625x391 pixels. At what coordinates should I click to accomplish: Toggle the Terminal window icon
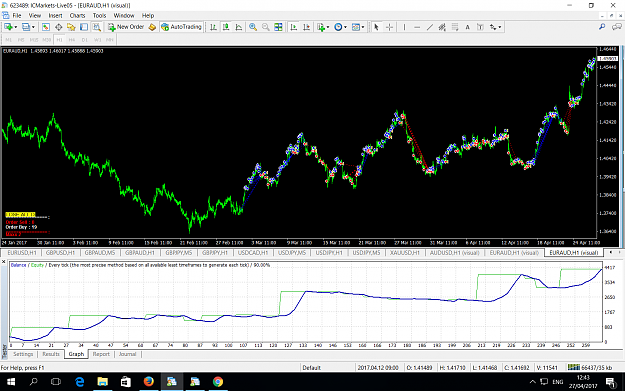(x=84, y=27)
